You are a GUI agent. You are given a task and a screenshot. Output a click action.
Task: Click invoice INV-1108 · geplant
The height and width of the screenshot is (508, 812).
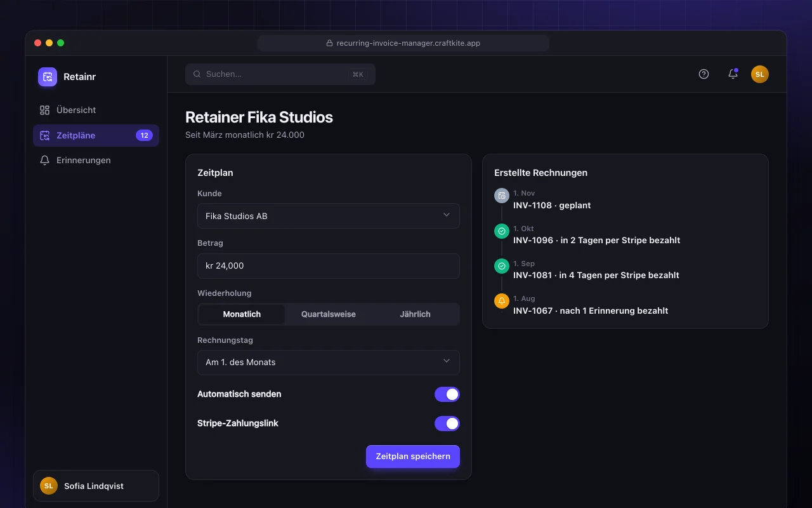pyautogui.click(x=552, y=205)
